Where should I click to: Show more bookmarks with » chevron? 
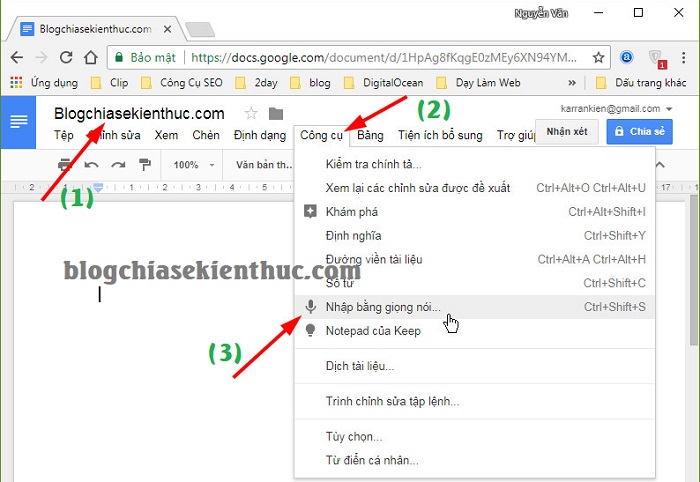pyautogui.click(x=571, y=83)
